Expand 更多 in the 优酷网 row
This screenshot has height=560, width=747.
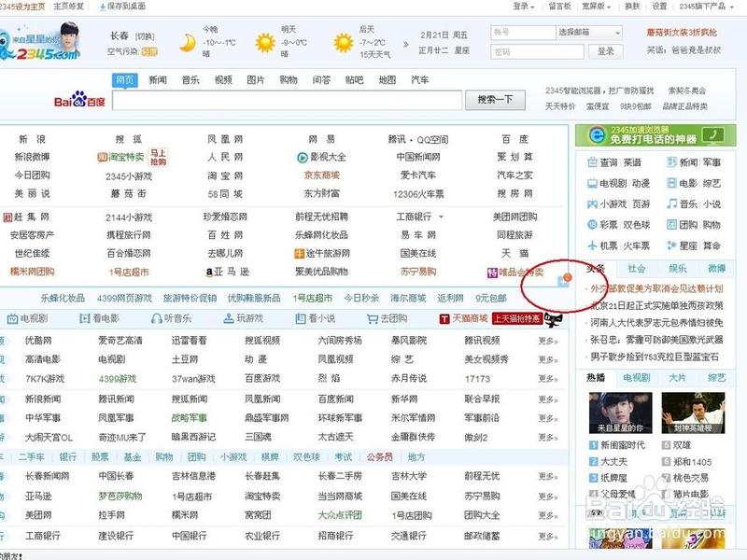pos(548,341)
